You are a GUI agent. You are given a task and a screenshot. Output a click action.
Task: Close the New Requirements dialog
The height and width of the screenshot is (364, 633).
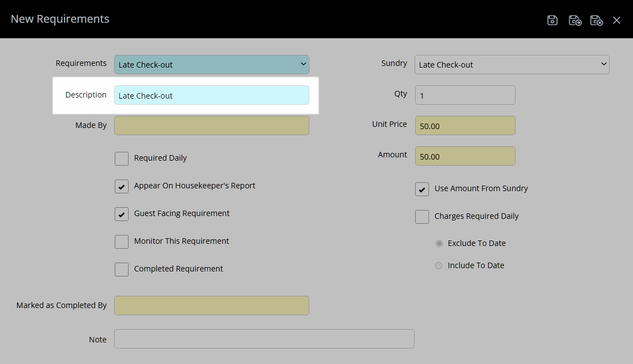616,20
